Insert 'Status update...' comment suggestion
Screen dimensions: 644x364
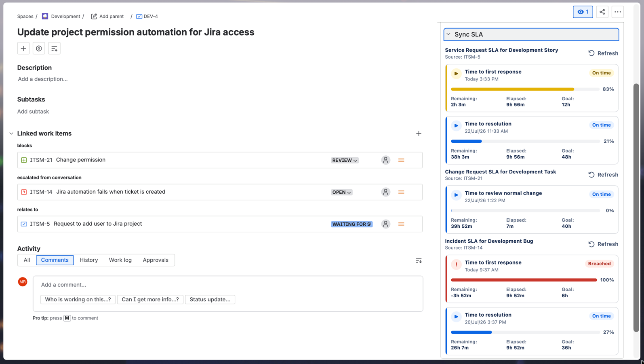210,300
